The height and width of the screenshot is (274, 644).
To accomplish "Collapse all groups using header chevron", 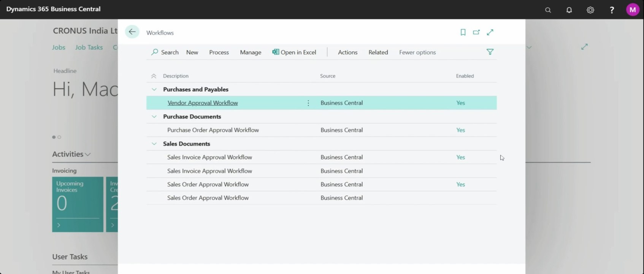I will tap(154, 76).
